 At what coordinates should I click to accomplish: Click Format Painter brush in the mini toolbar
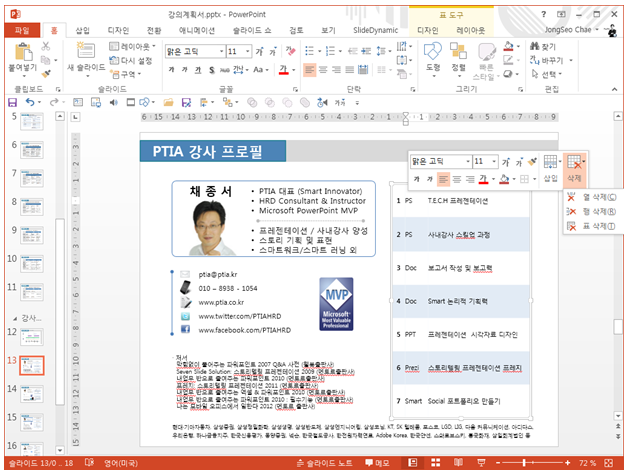pyautogui.click(x=532, y=162)
